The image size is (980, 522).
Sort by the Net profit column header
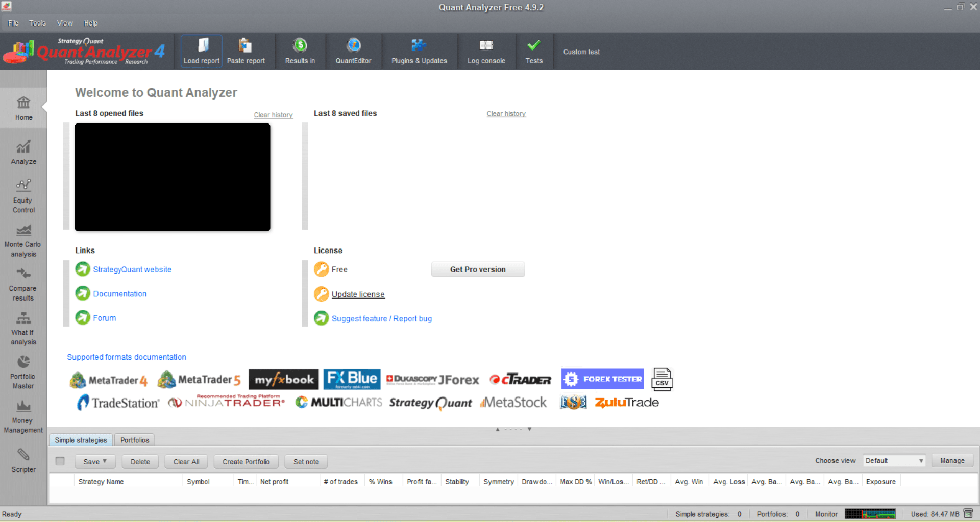(x=274, y=482)
